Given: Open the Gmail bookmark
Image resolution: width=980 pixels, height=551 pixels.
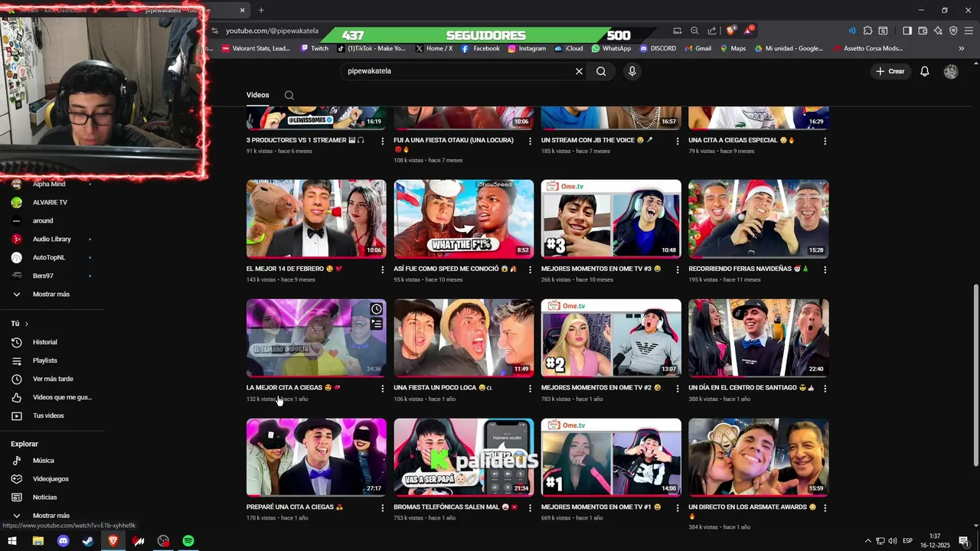Looking at the screenshot, I should (697, 48).
